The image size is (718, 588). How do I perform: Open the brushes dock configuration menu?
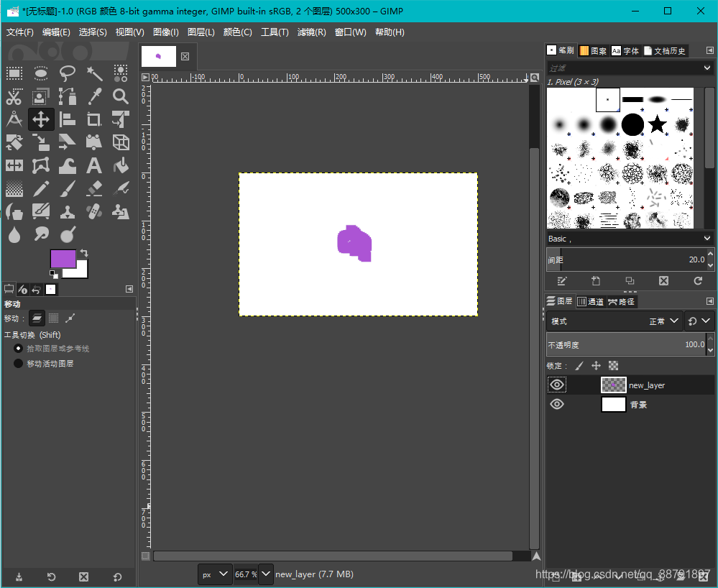point(710,50)
